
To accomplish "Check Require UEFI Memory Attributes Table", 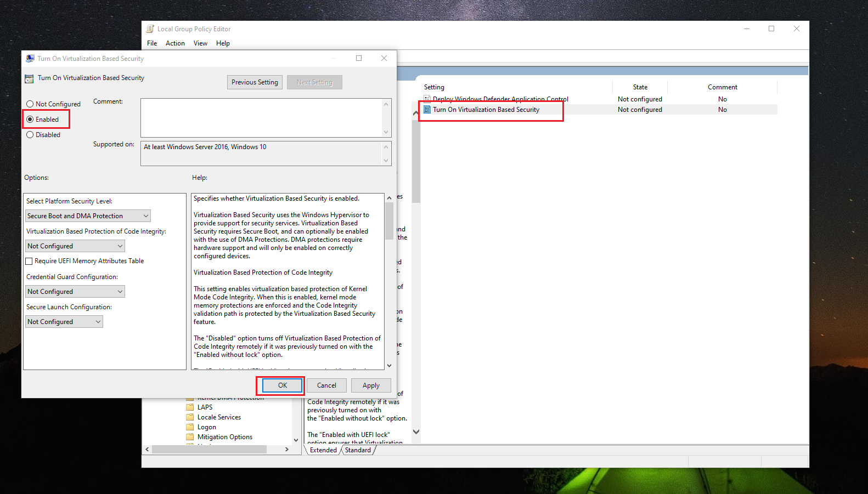I will (x=29, y=262).
